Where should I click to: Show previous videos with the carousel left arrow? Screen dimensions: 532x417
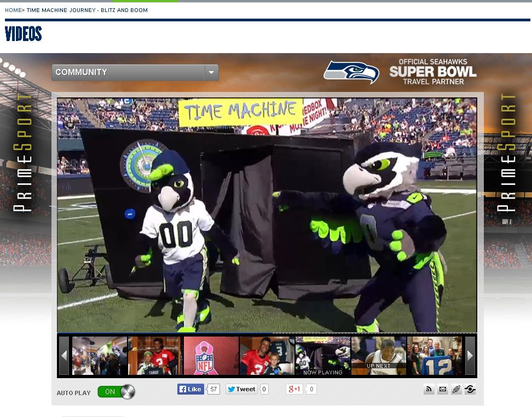(x=64, y=356)
